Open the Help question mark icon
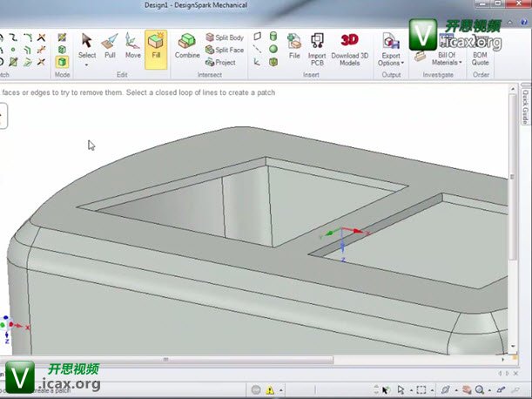 (523, 22)
